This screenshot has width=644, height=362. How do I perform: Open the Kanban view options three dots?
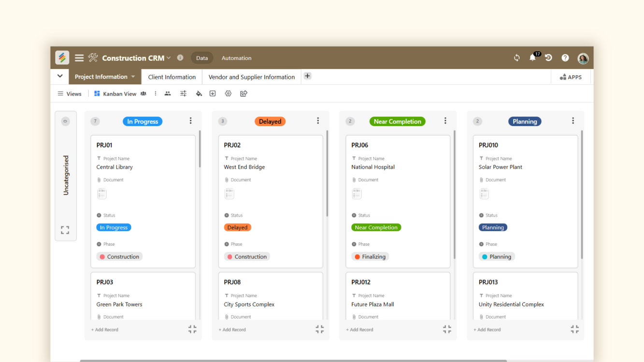156,94
